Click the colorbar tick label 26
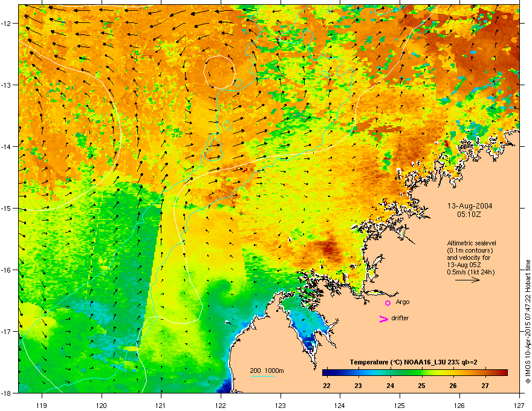 pos(453,386)
